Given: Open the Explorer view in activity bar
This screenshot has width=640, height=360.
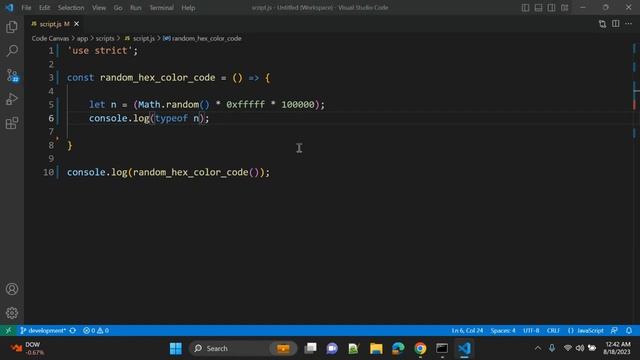Looking at the screenshot, I should pos(12,27).
